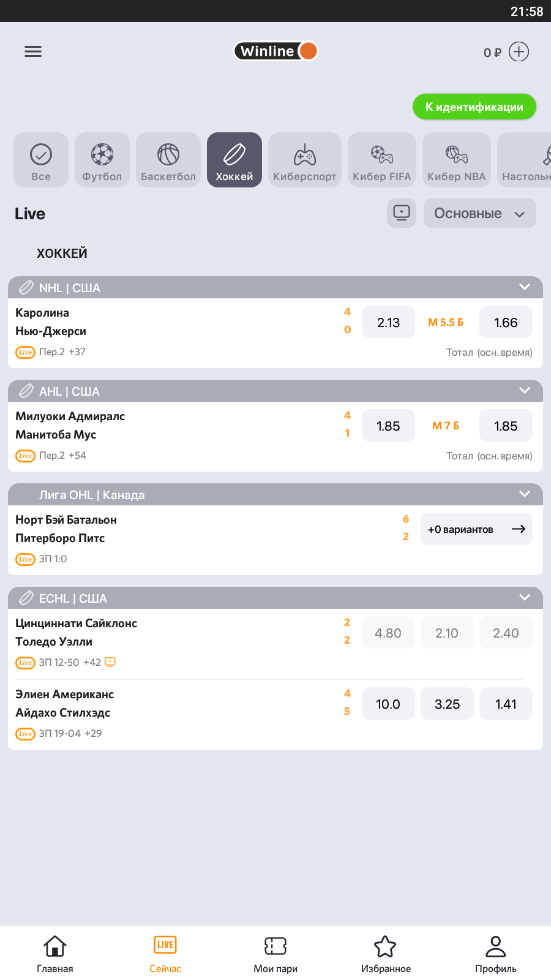This screenshot has height=980, width=551.
Task: Select the Все sports filter
Action: point(41,160)
